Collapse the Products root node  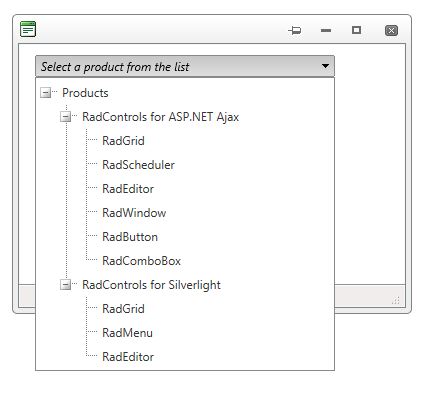[45, 93]
